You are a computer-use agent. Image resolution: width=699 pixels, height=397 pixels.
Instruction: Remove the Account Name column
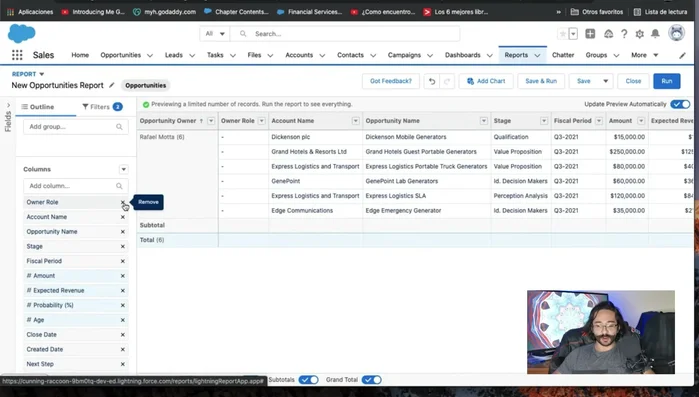(x=123, y=217)
